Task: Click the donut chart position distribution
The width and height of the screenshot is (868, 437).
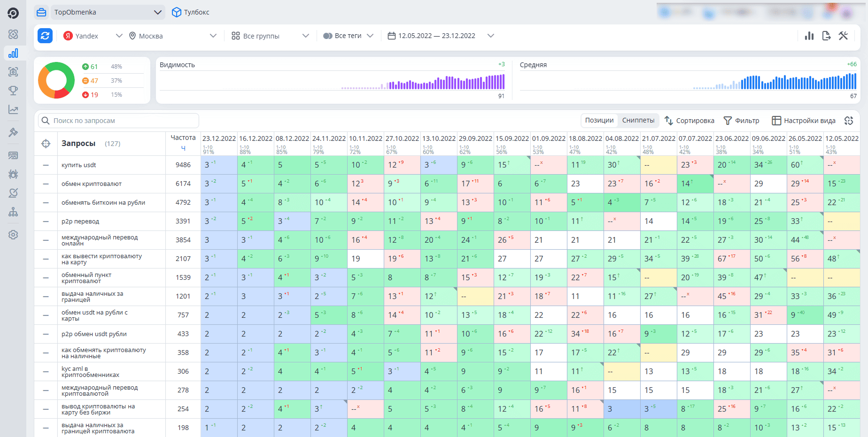Action: [x=56, y=80]
